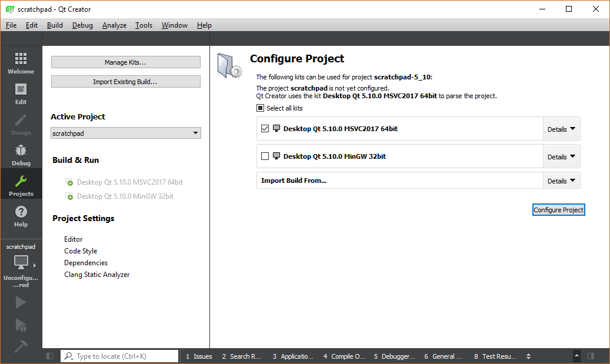The width and height of the screenshot is (610, 364).
Task: Open the Welcome mode
Action: coord(21,63)
